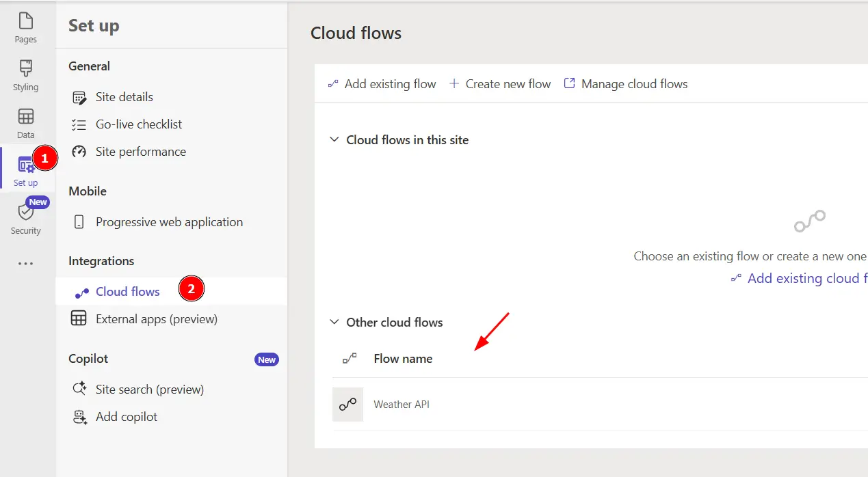Image resolution: width=868 pixels, height=477 pixels.
Task: Click the plus icon of Create new flow
Action: click(454, 83)
